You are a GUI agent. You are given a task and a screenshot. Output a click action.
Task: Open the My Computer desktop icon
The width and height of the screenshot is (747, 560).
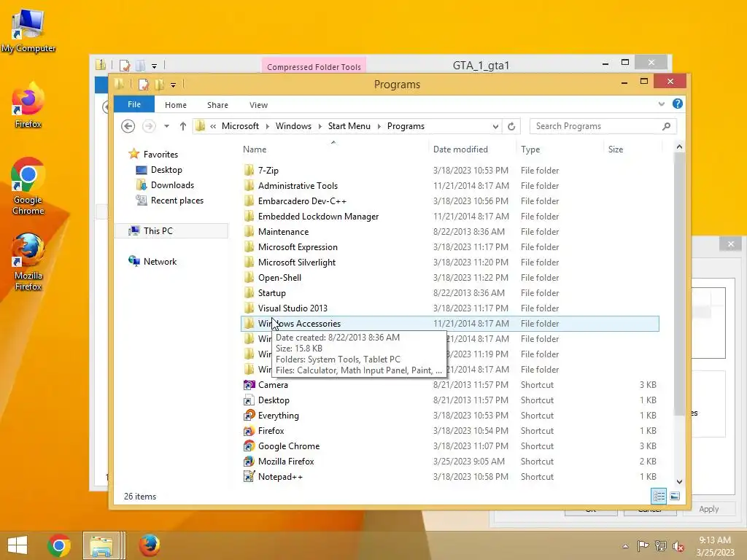[28, 31]
